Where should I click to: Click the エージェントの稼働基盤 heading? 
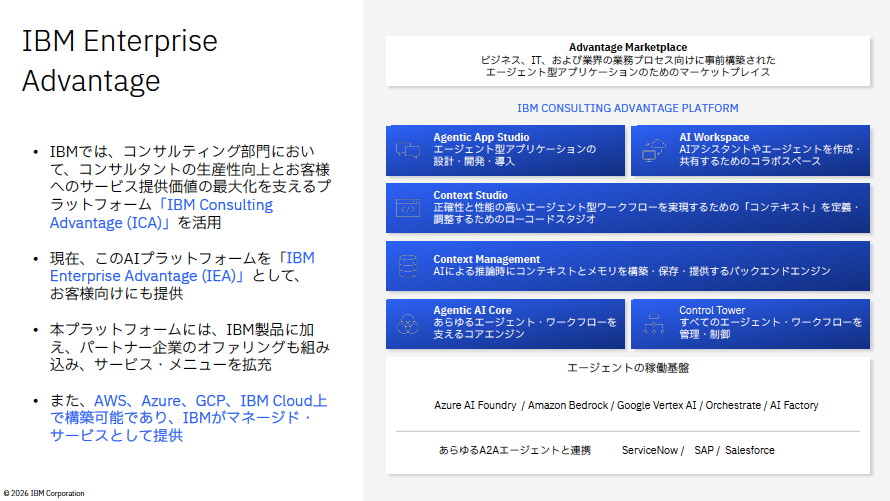[628, 368]
